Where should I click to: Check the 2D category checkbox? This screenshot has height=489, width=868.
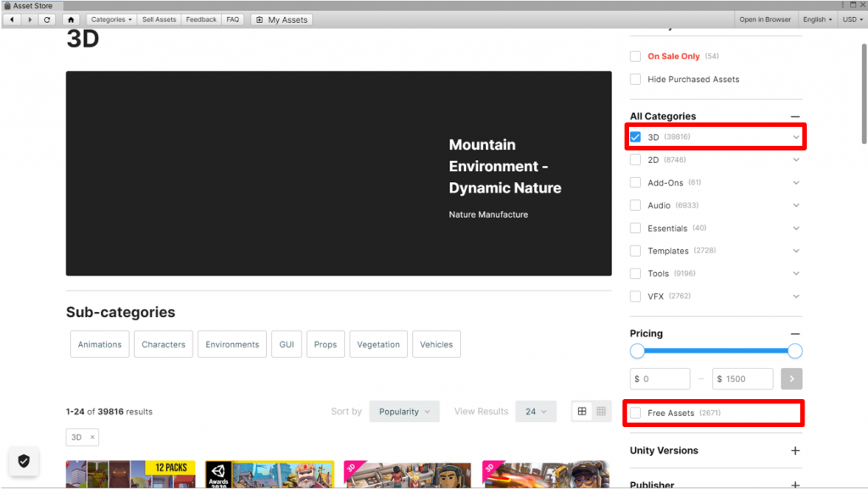click(x=636, y=160)
